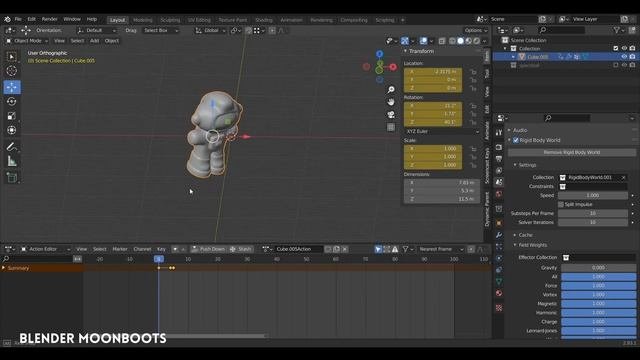Image resolution: width=640 pixels, height=360 pixels.
Task: Open the Global transform orientation dropdown
Action: click(211, 31)
